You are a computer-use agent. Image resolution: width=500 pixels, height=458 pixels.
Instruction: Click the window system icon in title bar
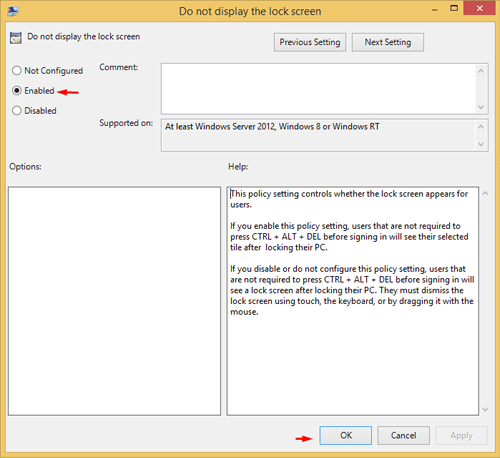(13, 11)
